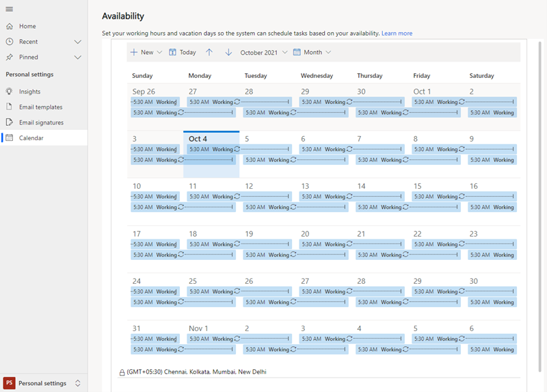Click recurrence icon on Oct 4 working event
Viewport: 547px width, 392px height.
click(x=237, y=149)
